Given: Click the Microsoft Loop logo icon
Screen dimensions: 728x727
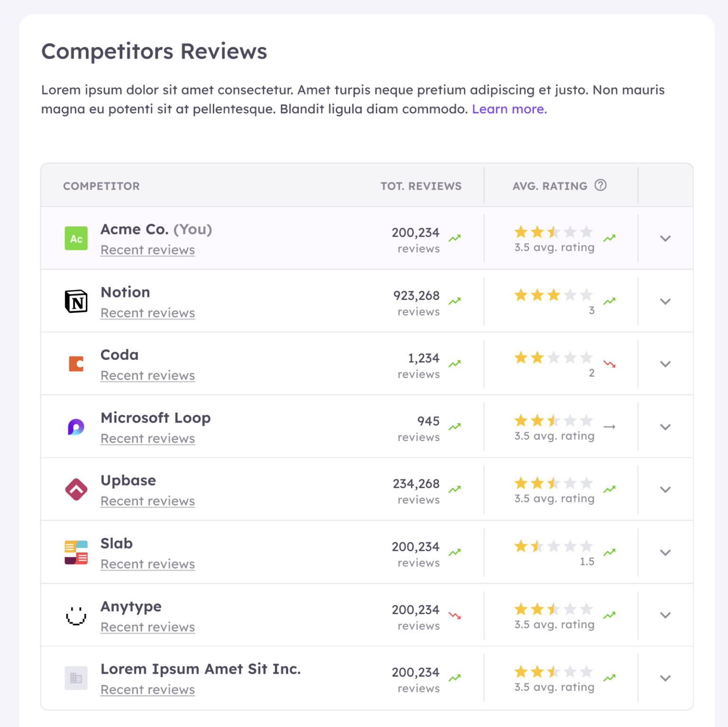Looking at the screenshot, I should (x=76, y=427).
